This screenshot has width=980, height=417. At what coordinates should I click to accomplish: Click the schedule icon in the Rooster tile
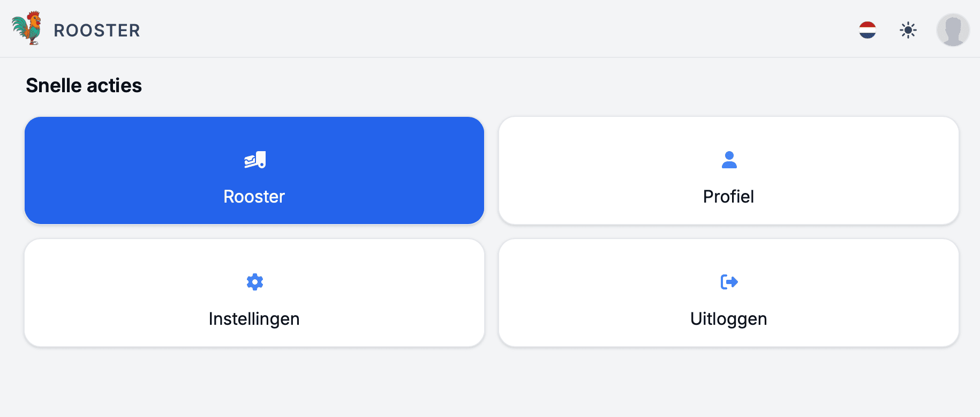255,160
